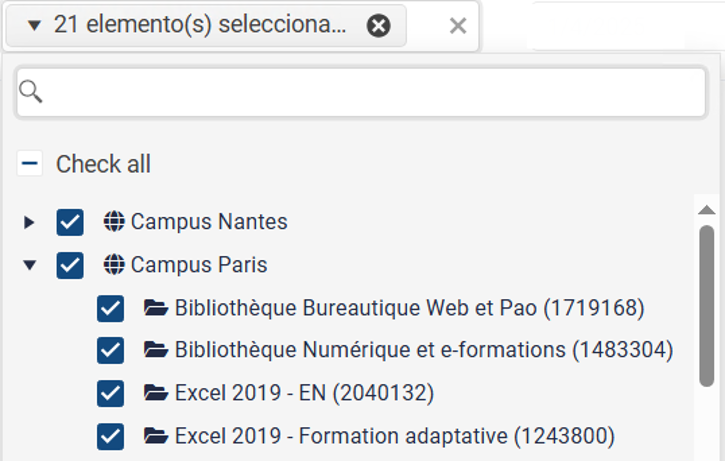Click the scrollbar up arrow
The image size is (725, 461).
click(707, 210)
